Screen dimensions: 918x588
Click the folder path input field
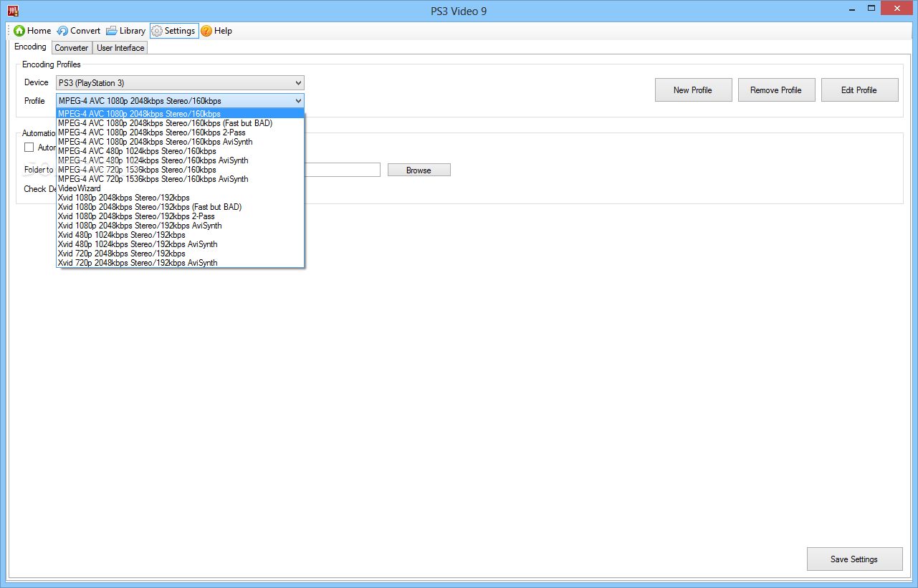[342, 170]
